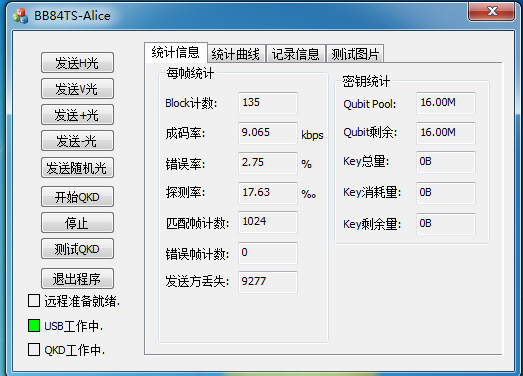Click the Key剩余量: label
The height and width of the screenshot is (376, 523).
point(372,224)
